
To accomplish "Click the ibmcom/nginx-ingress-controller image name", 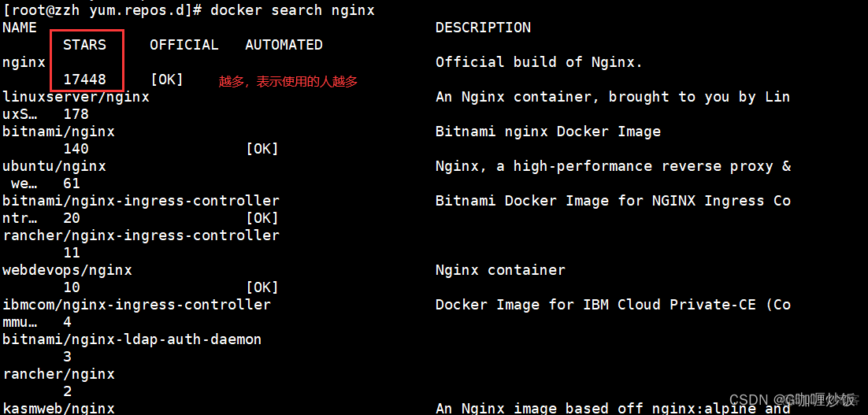I will [136, 305].
